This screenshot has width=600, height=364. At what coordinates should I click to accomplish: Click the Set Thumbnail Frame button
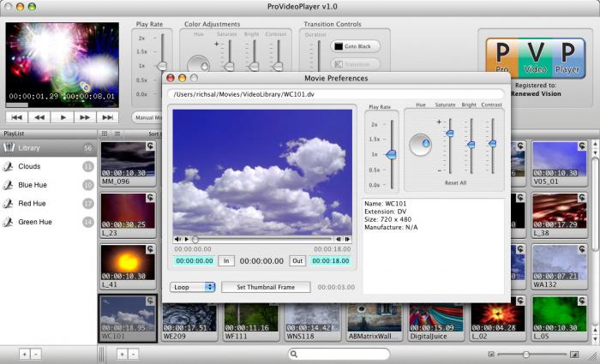[265, 287]
